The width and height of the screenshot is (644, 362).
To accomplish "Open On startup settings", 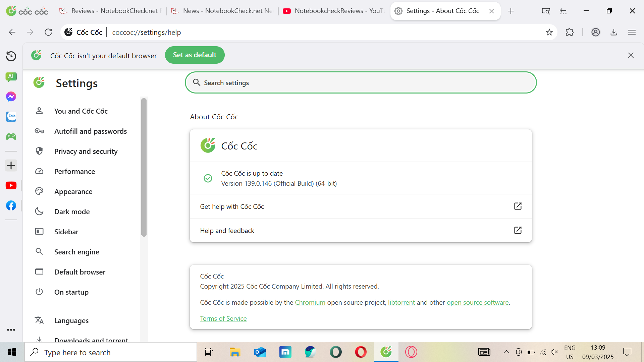I will (81, 292).
